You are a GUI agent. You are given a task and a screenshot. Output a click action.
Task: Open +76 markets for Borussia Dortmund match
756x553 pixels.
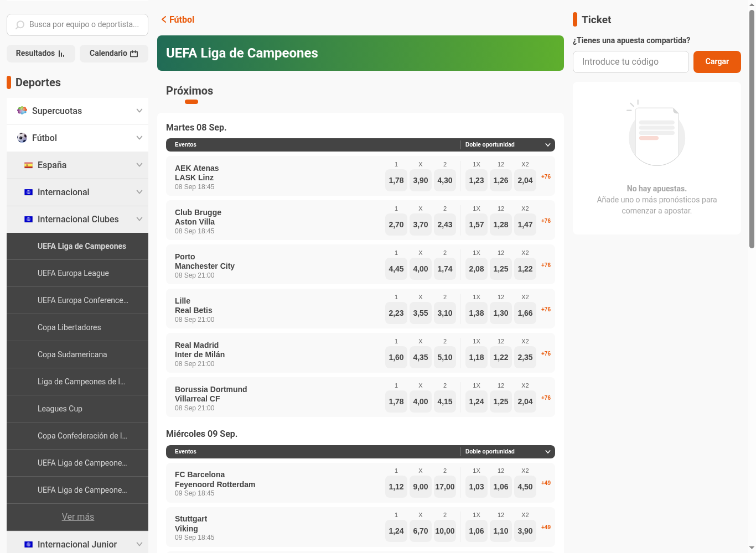pyautogui.click(x=546, y=398)
